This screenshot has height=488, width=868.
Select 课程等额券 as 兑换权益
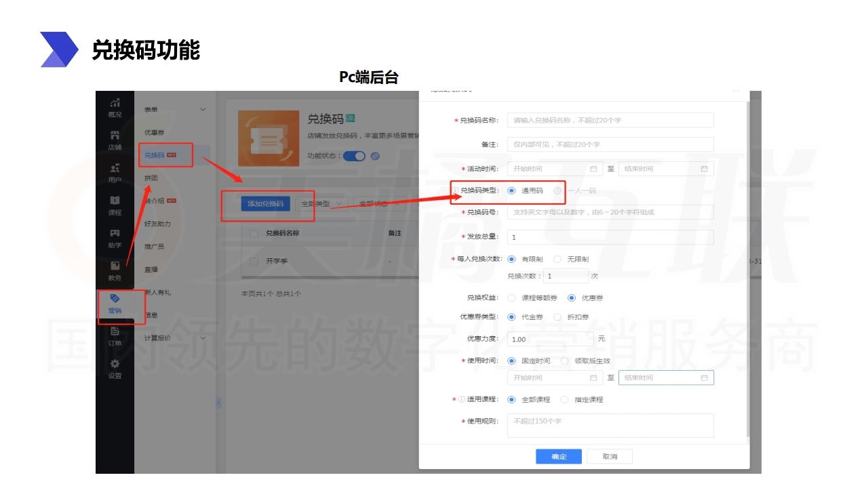511,298
